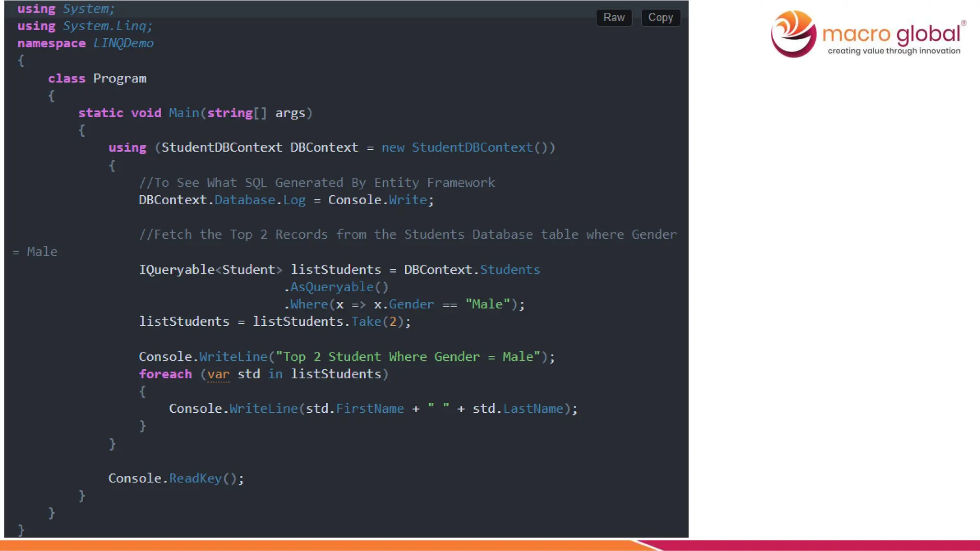The image size is (980, 551).
Task: Click 'LastName' property in the WriteLine call
Action: pos(533,408)
